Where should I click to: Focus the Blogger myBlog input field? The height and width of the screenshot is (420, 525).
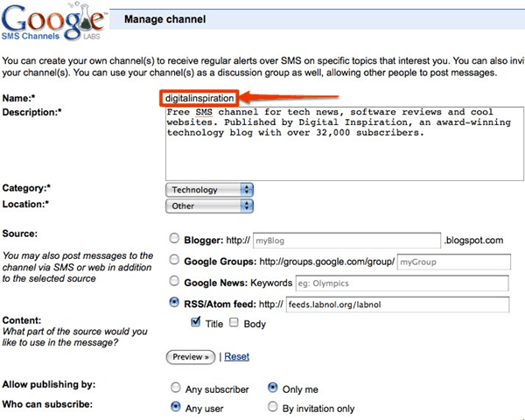point(346,241)
